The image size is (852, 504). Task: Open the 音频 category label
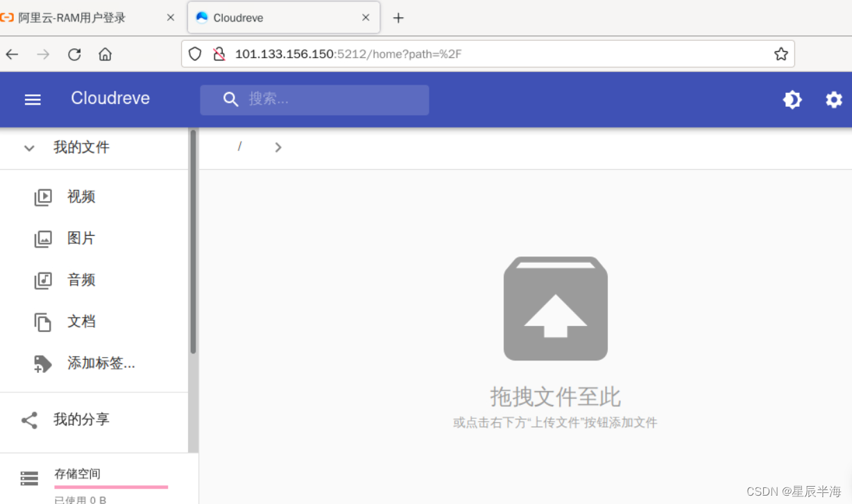81,280
